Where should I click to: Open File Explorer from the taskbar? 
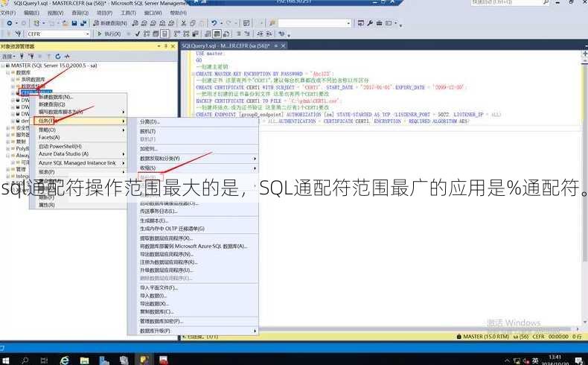coord(84,361)
